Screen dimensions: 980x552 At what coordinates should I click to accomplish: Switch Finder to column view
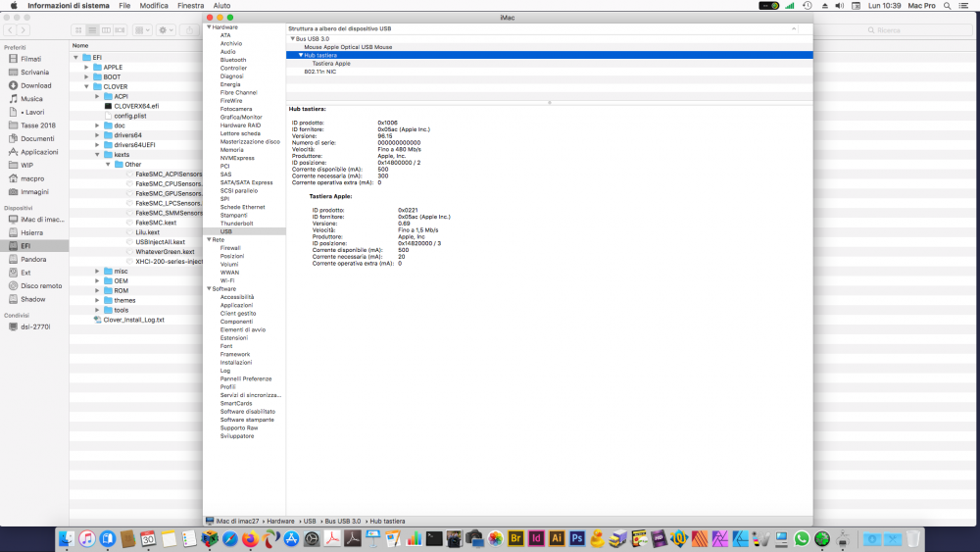pos(106,30)
